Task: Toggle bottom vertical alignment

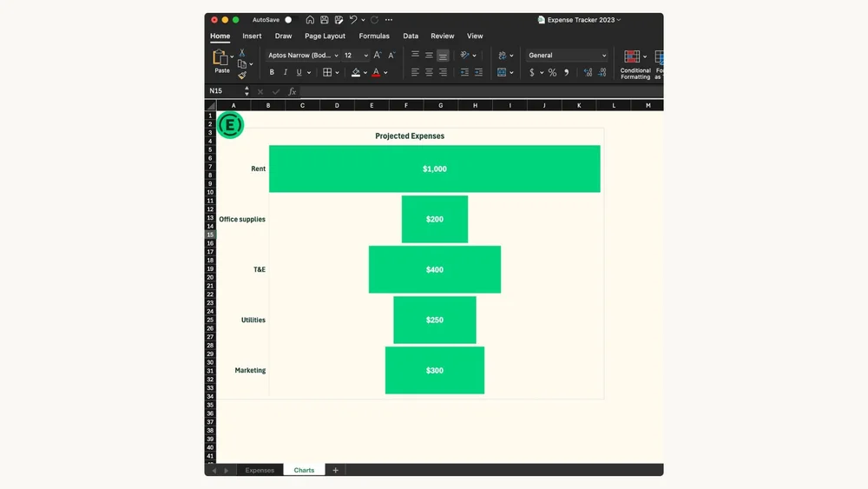Action: [443, 56]
